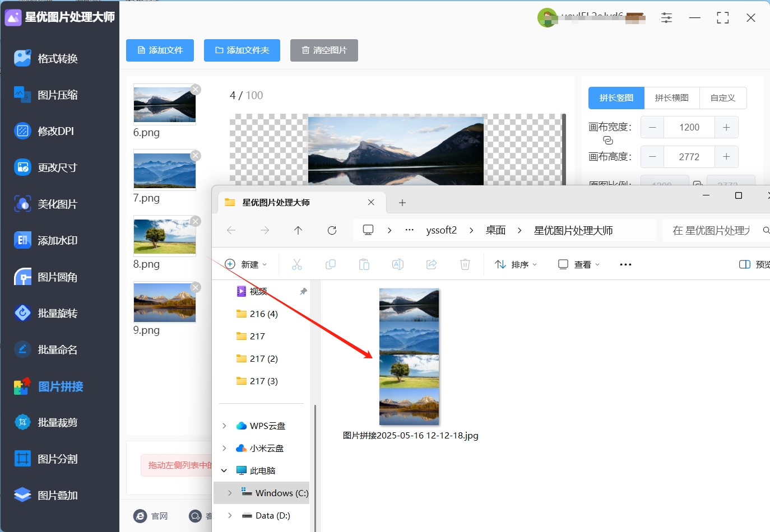Click the 画布高度 input field
This screenshot has width=770, height=532.
(x=689, y=157)
